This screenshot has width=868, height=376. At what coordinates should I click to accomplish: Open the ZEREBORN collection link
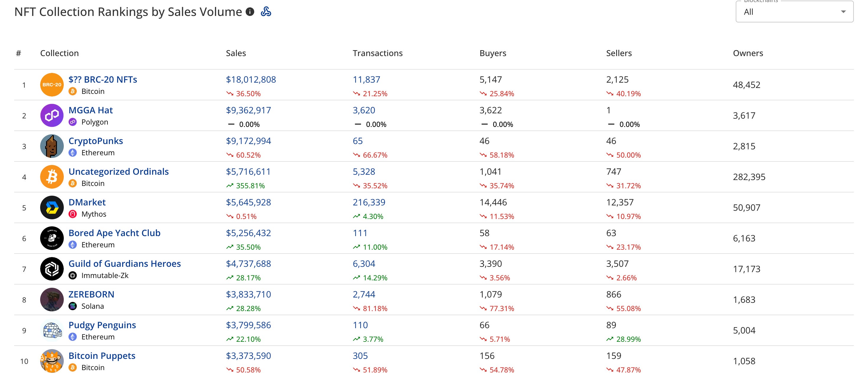[x=91, y=294]
